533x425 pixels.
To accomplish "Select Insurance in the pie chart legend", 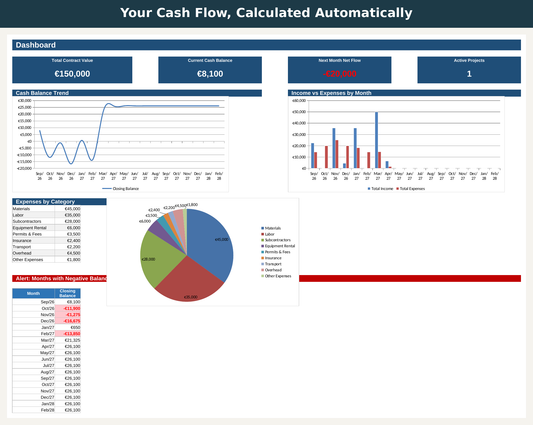I will (271, 258).
